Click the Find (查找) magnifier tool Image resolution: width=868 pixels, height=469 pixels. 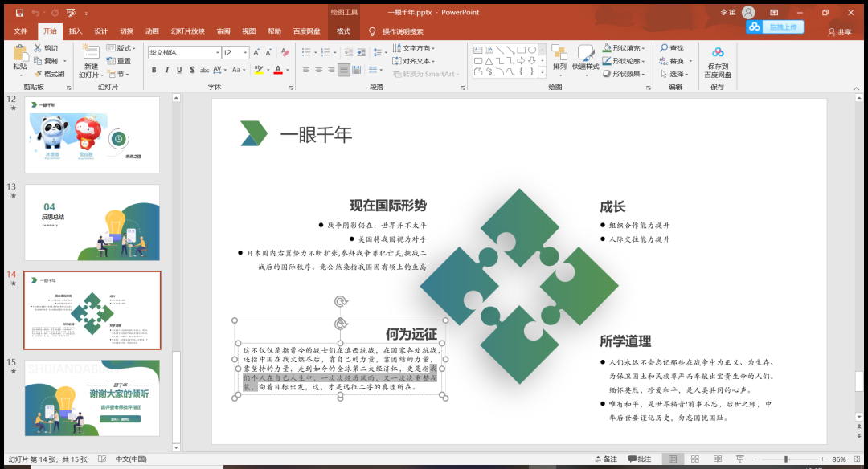[x=670, y=48]
